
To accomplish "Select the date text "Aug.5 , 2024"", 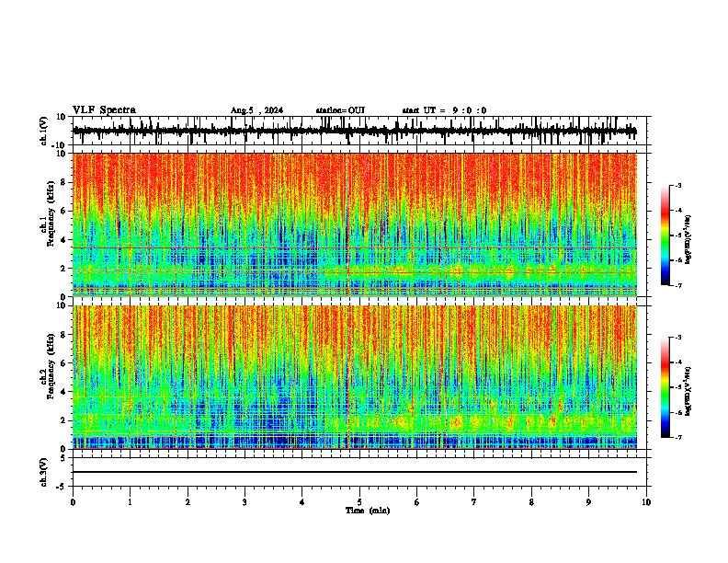I will [256, 110].
